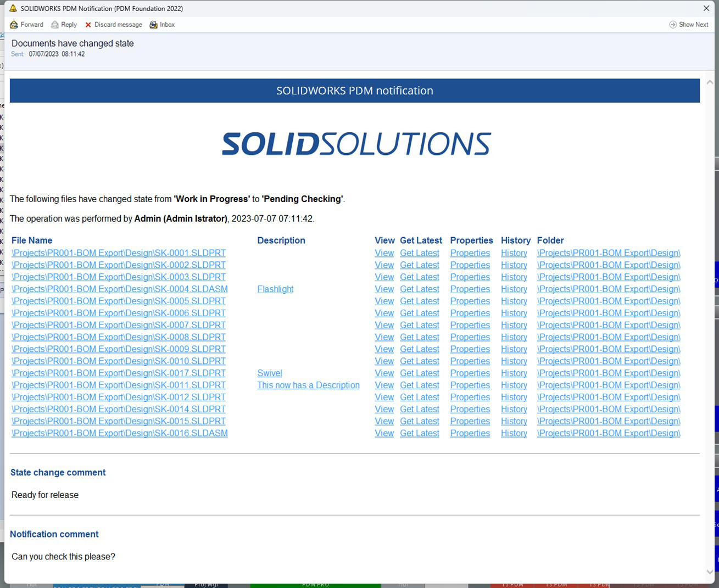Open History for SK-0016.SLDASM
The image size is (719, 588).
coord(514,433)
